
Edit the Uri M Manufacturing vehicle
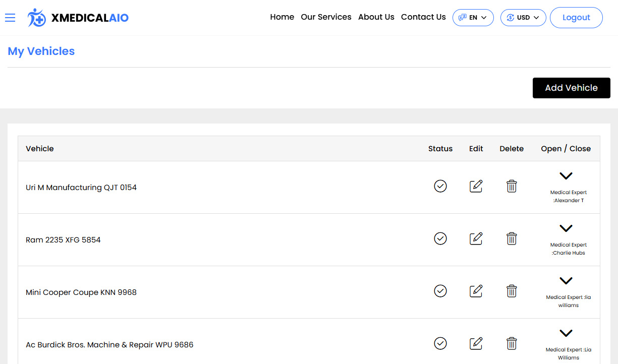tap(476, 186)
